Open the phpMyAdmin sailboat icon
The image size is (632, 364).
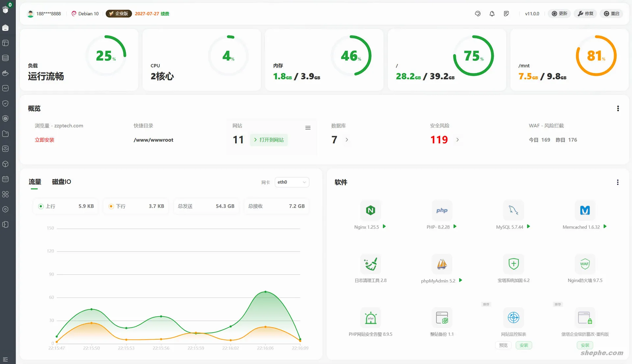(442, 264)
